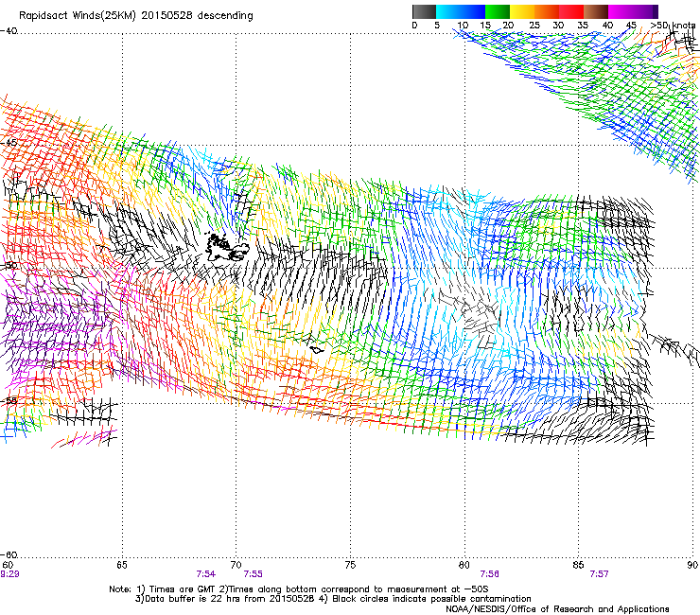The image size is (700, 615).
Task: Click the '70' longitude axis label
Action: click(x=236, y=565)
